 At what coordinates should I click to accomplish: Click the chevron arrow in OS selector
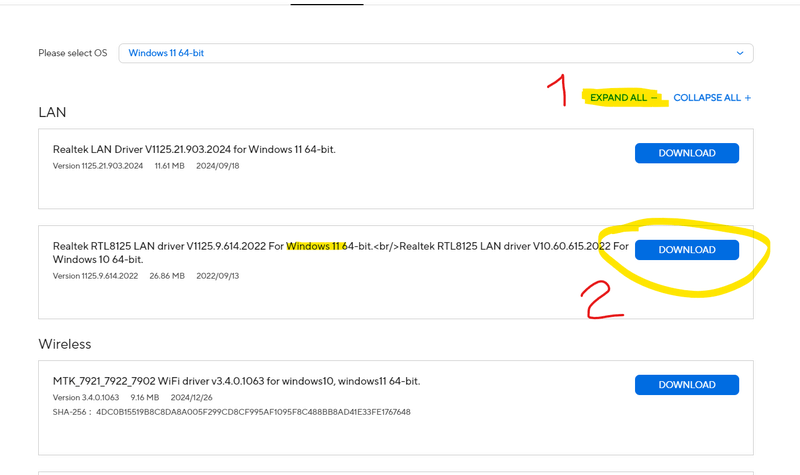(740, 53)
